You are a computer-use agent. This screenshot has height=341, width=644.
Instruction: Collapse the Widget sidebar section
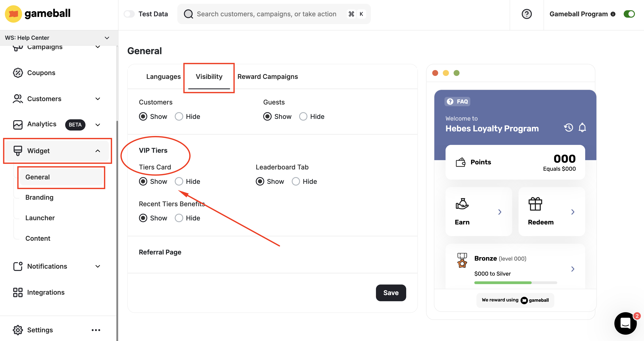98,151
